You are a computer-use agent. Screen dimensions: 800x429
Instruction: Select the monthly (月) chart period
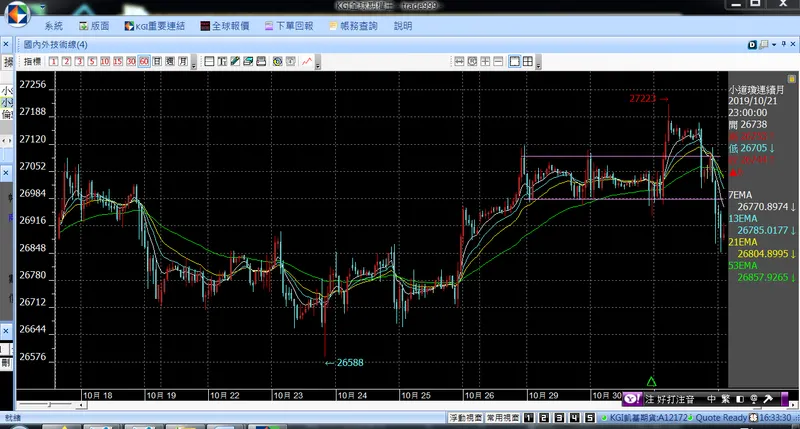tap(183, 62)
